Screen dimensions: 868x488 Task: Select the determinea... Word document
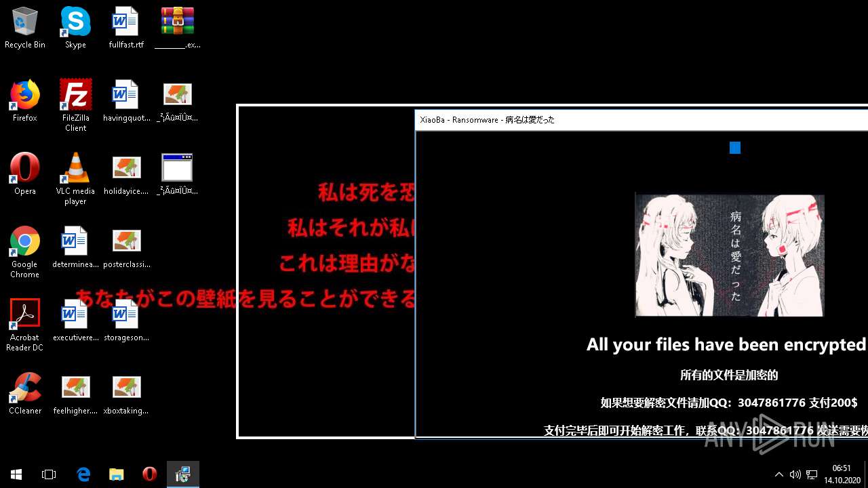pyautogui.click(x=75, y=247)
